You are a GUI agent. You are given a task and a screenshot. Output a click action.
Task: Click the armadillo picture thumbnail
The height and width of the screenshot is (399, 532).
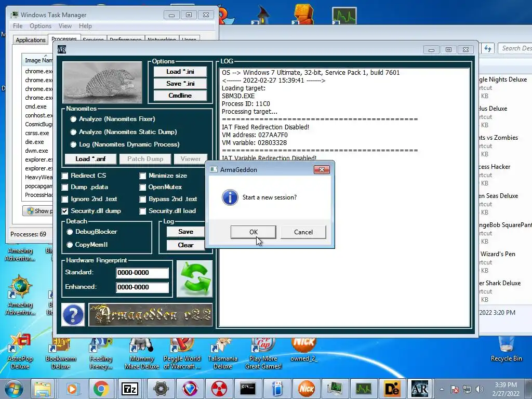[x=102, y=83]
